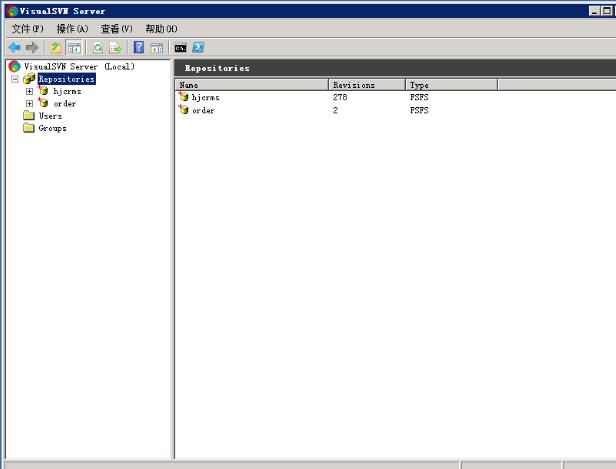Expand the order tree node

(x=29, y=104)
